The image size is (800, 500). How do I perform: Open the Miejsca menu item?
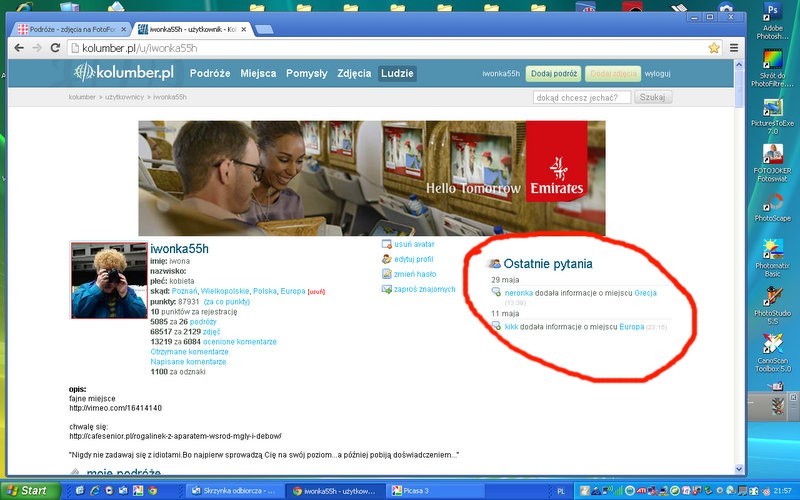click(258, 73)
